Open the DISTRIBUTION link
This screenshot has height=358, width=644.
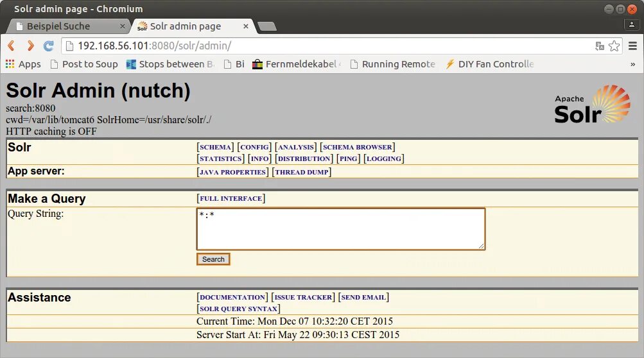tap(304, 158)
